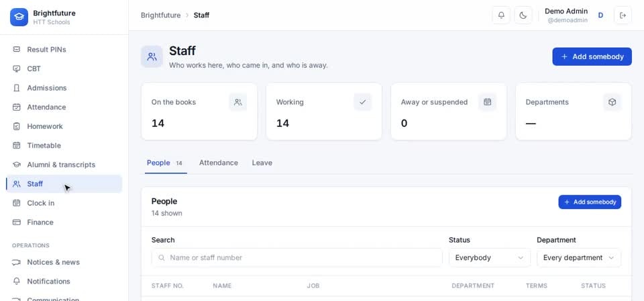Open Timetable in sidebar
The image size is (644, 301).
click(x=64, y=146)
